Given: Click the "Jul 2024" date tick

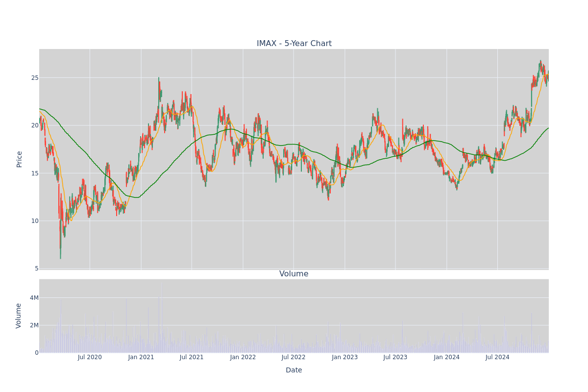Looking at the screenshot, I should [497, 357].
